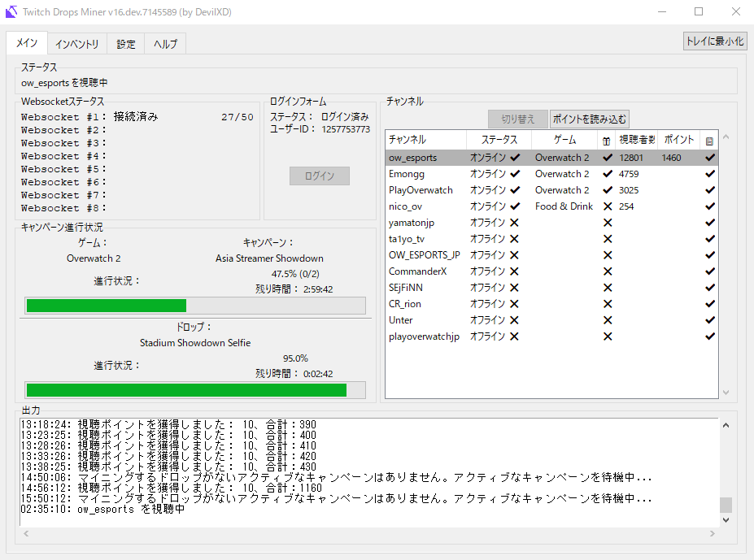The width and height of the screenshot is (754, 560).
Task: Click last-column checkmark in Unter row
Action: (x=710, y=320)
